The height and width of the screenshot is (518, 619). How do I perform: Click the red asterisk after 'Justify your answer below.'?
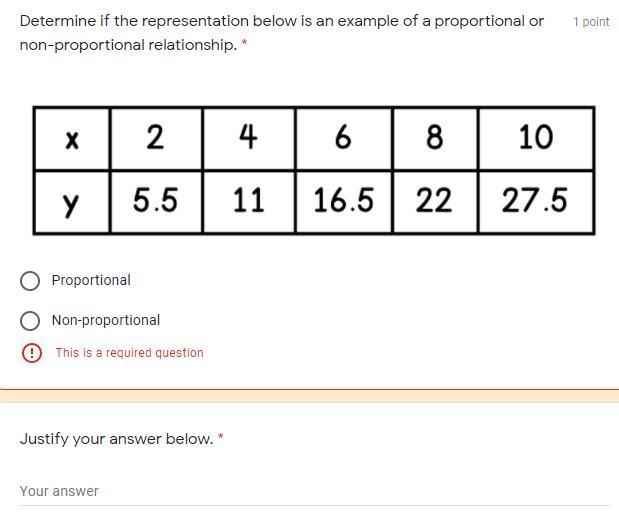pyautogui.click(x=221, y=437)
